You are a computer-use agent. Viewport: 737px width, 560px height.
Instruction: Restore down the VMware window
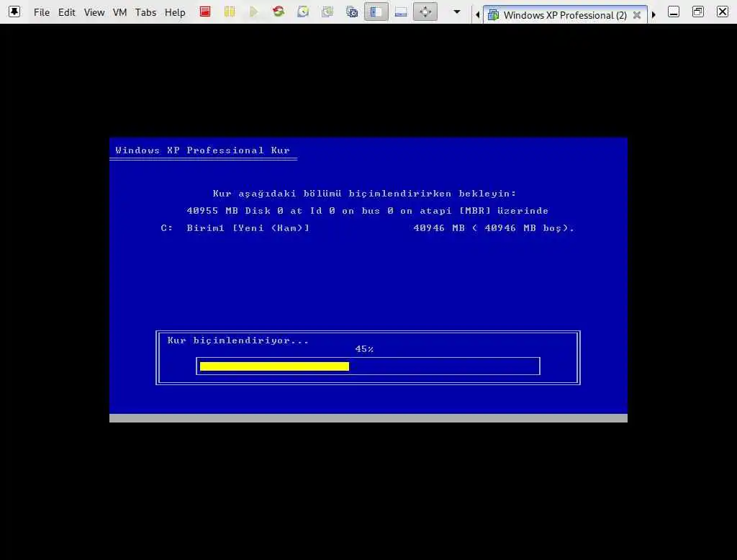tap(698, 12)
